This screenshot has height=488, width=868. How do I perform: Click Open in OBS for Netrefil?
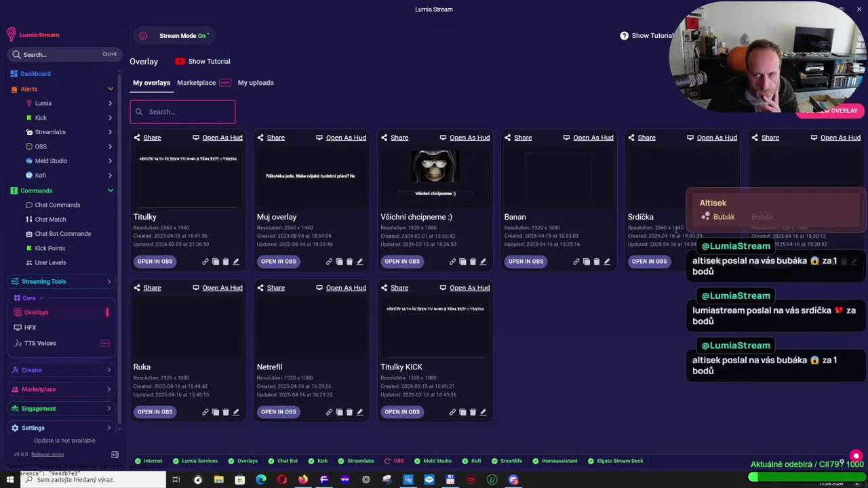click(279, 412)
